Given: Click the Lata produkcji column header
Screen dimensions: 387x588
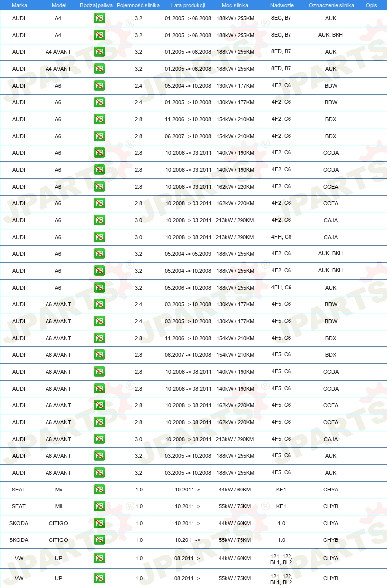Looking at the screenshot, I should click(x=188, y=5).
